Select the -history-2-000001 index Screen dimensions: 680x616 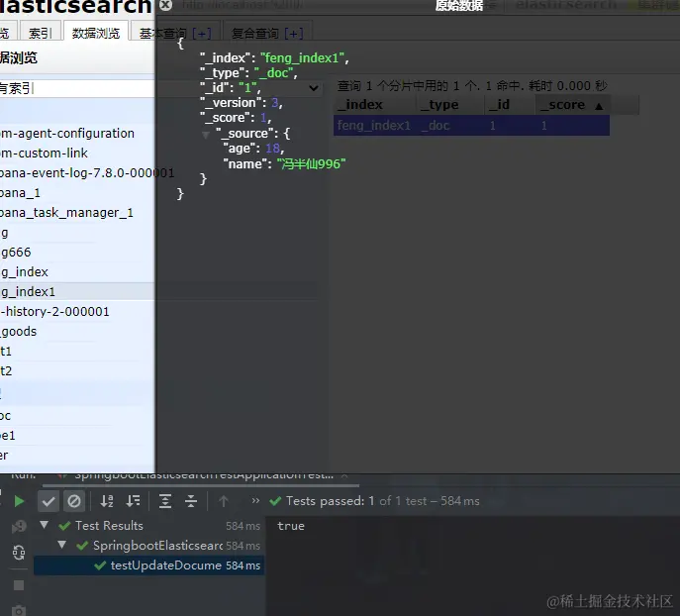click(54, 312)
